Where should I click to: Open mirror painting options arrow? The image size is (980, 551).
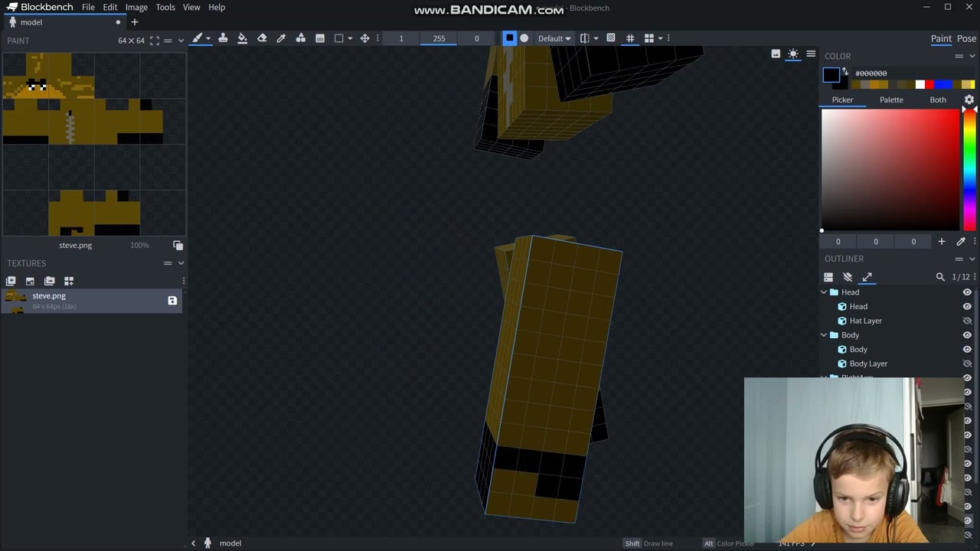(596, 38)
